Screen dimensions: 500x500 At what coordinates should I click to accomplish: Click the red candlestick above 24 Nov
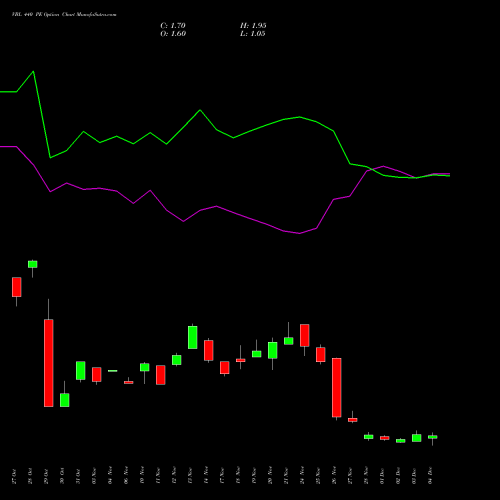point(305,335)
